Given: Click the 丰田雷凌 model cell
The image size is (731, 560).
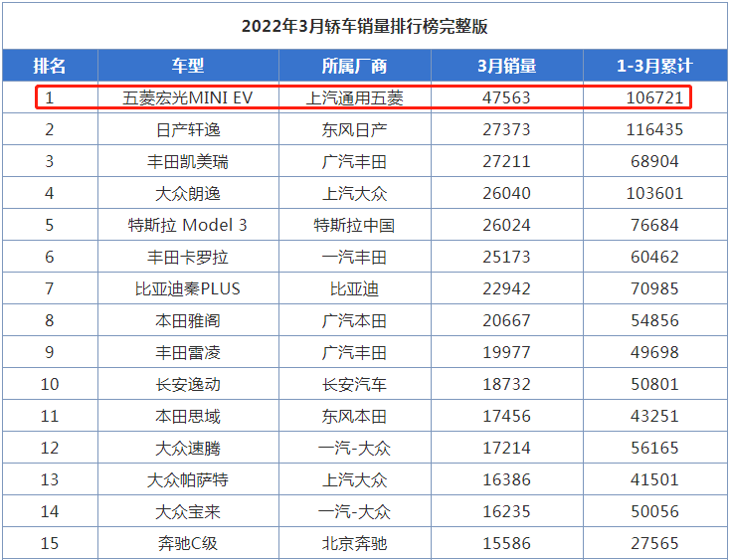Looking at the screenshot, I should pyautogui.click(x=188, y=352).
